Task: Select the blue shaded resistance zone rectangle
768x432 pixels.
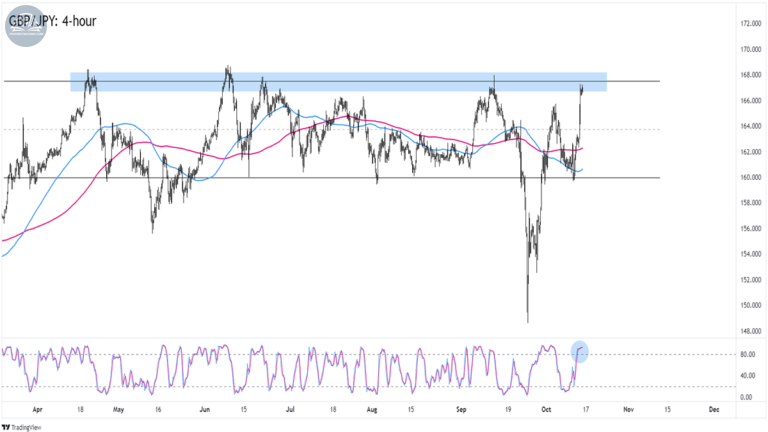Action: (338, 82)
